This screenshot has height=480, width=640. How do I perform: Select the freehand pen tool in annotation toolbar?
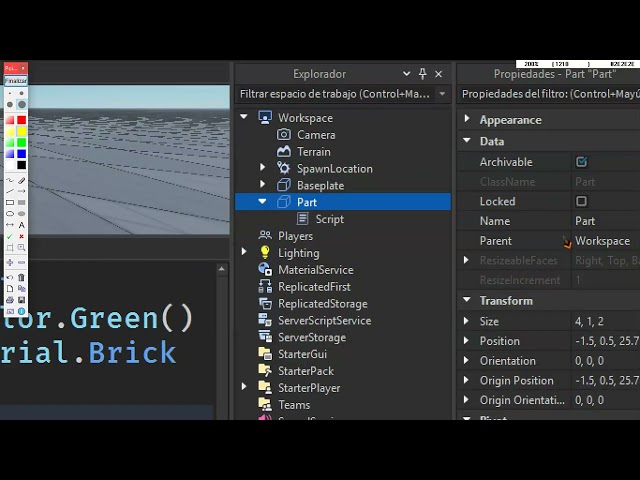click(x=10, y=180)
